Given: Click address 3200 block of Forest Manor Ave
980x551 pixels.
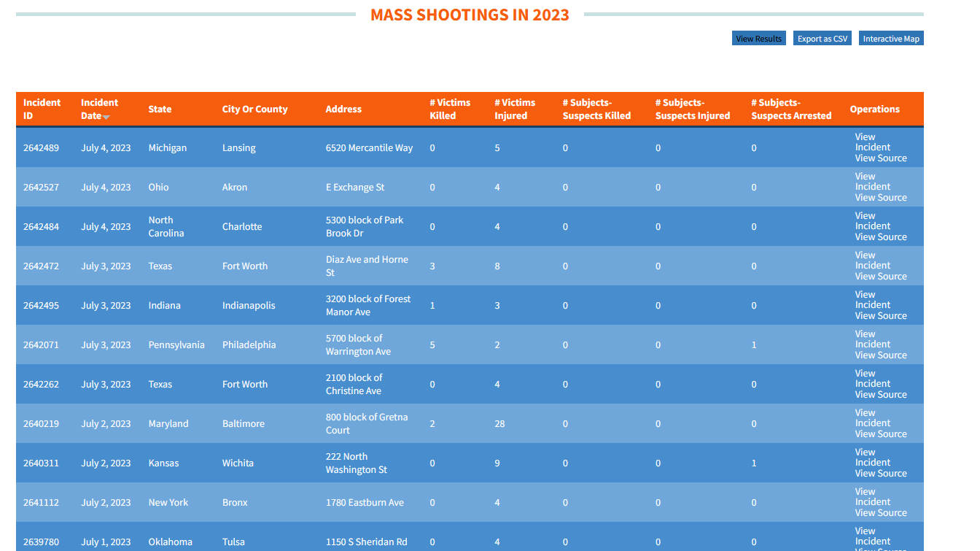Looking at the screenshot, I should [x=368, y=306].
